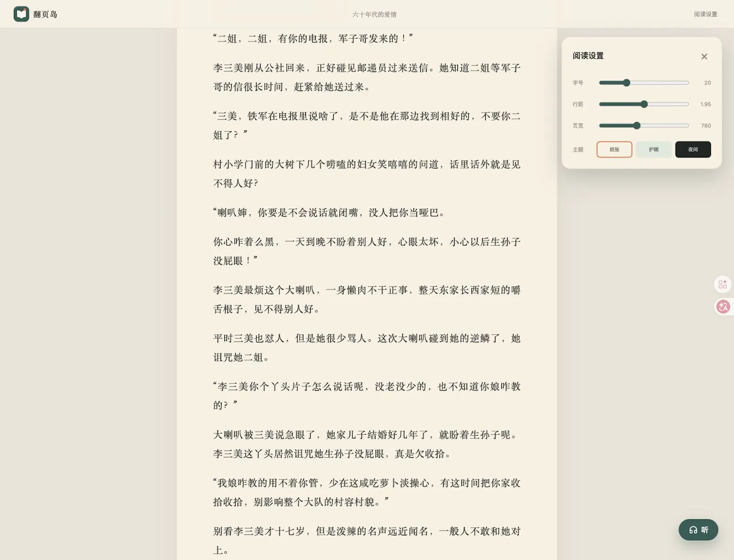Screen dimensions: 734x560
Task: Click the book title 六十年代的爱情
Action: [374, 14]
